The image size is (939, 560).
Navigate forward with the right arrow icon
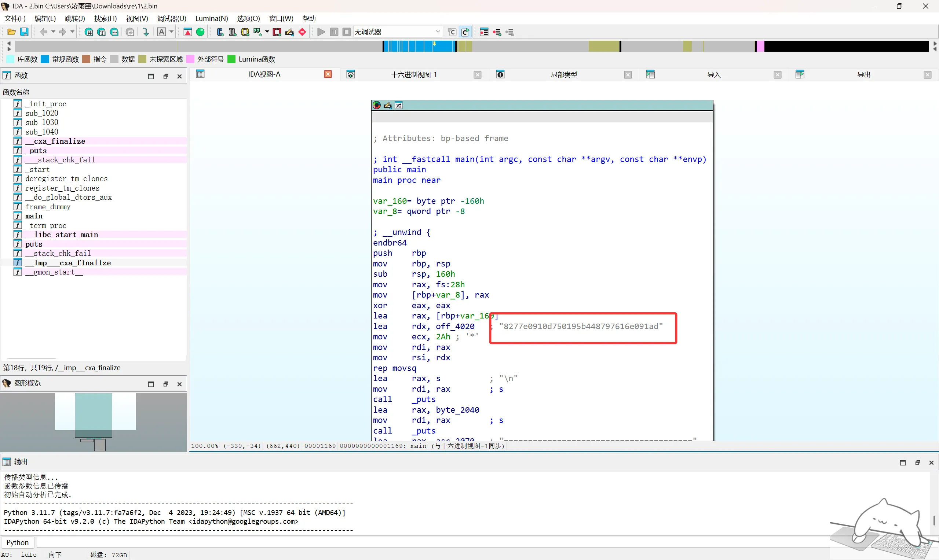point(63,32)
